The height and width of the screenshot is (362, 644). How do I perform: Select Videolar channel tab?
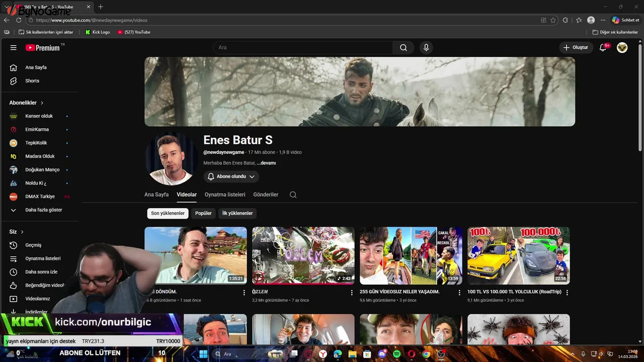pyautogui.click(x=187, y=195)
